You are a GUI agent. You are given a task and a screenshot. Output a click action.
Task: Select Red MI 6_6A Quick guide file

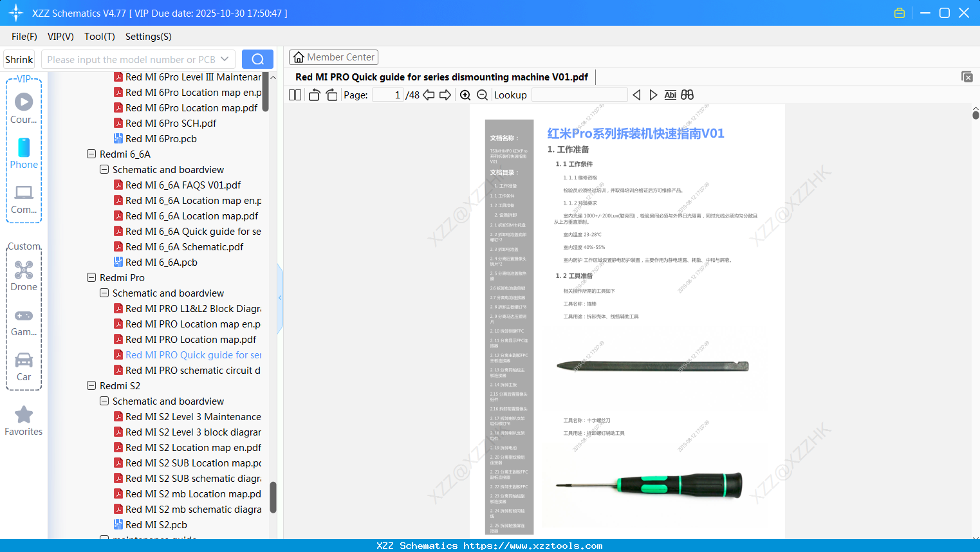(193, 232)
